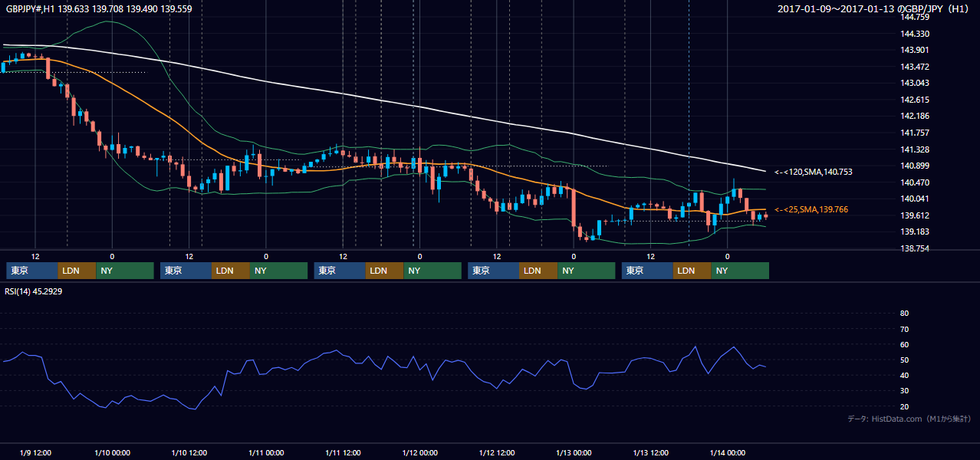980x460 pixels.
Task: Click the 1/9 12:00 time label
Action: pos(35,452)
